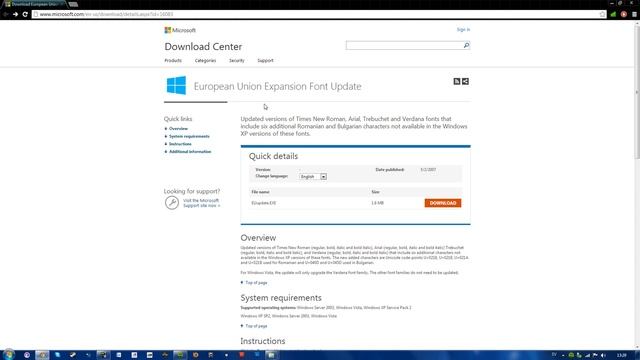Click the volume icon in system tray
The height and width of the screenshot is (360, 640).
pyautogui.click(x=603, y=355)
